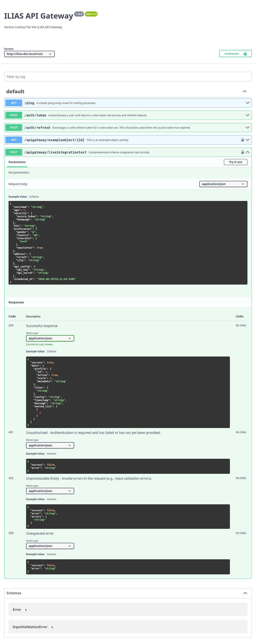
Task: Open the Servers dropdown
Action: (x=29, y=54)
